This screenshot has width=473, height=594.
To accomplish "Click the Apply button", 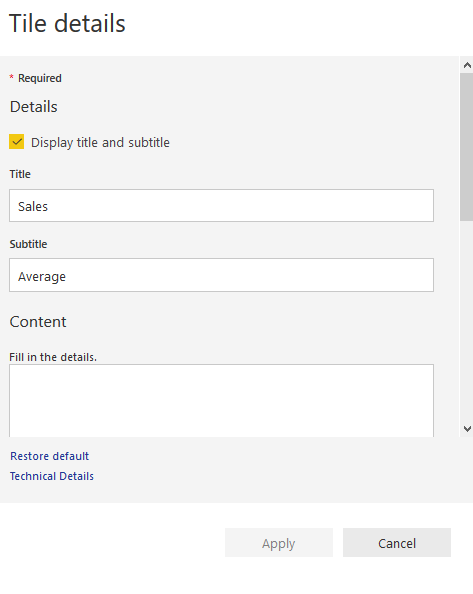I will 279,543.
